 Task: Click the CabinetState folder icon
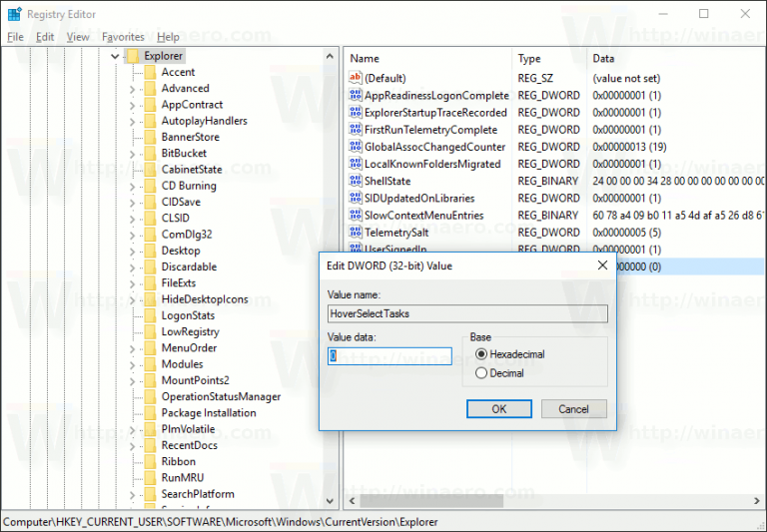tap(150, 170)
